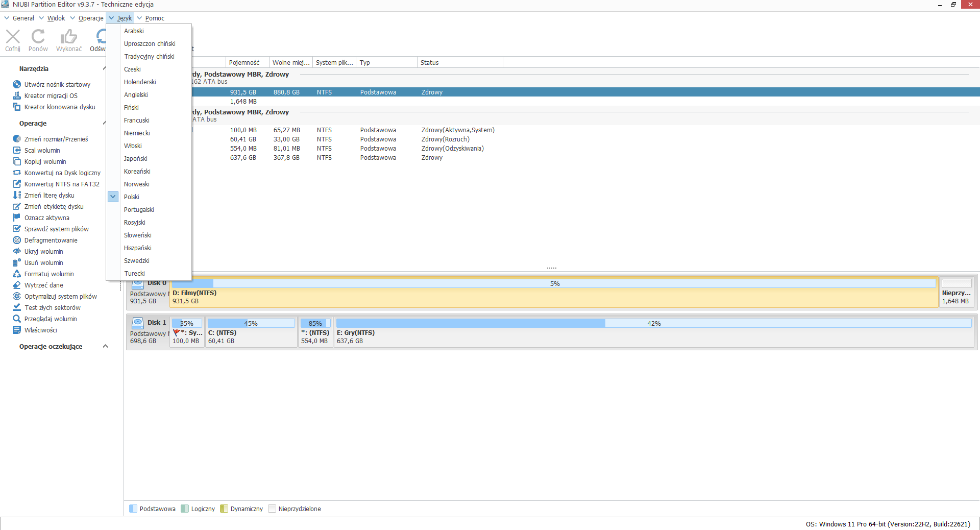The image size is (980, 530).
Task: Select the unallocated Nieprzy... 1,648 MB block
Action: [957, 292]
